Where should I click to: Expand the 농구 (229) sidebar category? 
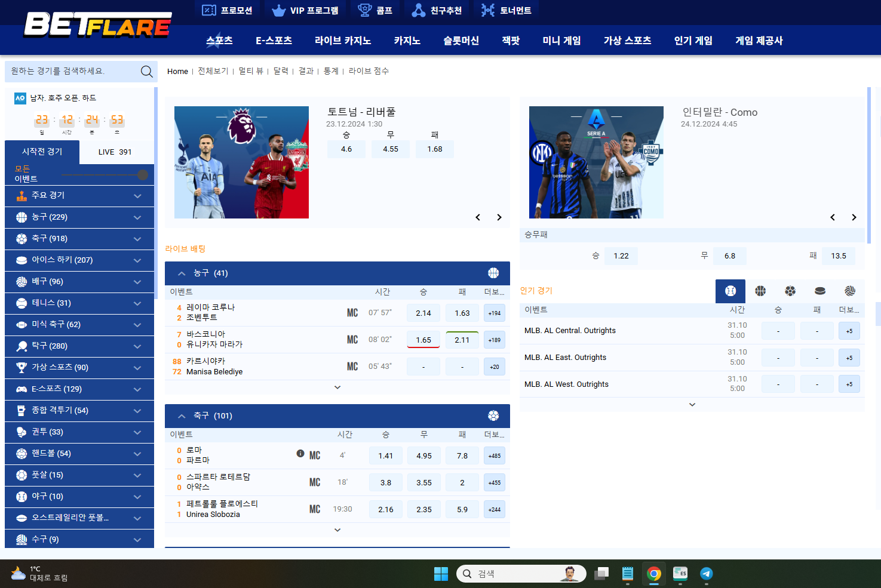pos(79,217)
